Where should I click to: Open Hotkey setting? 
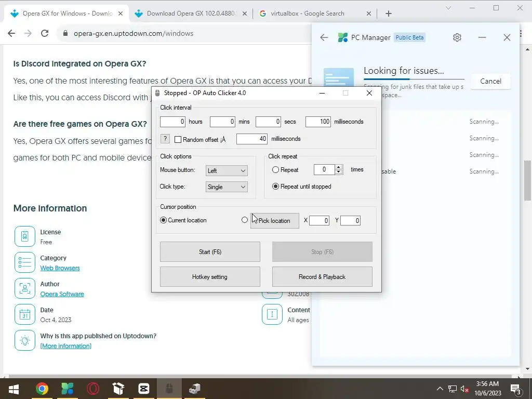[x=210, y=277]
